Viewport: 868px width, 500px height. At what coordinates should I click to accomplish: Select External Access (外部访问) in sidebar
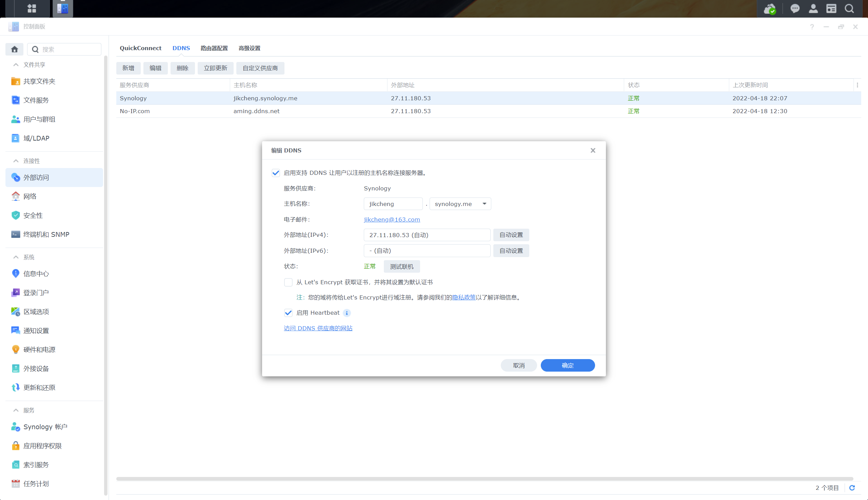tap(54, 178)
